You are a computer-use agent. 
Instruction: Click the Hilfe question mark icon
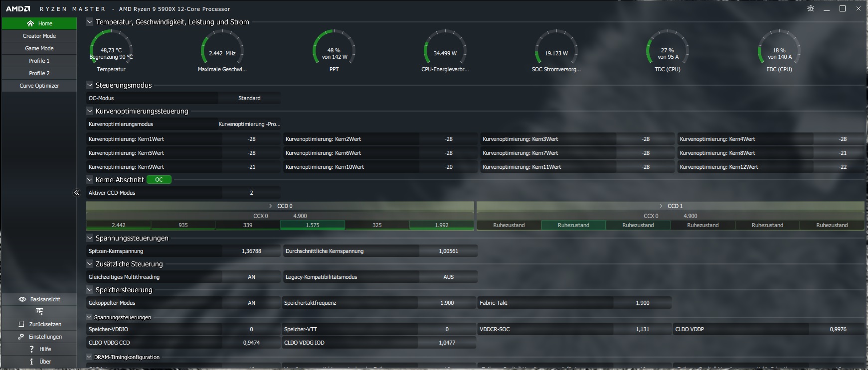tap(31, 349)
